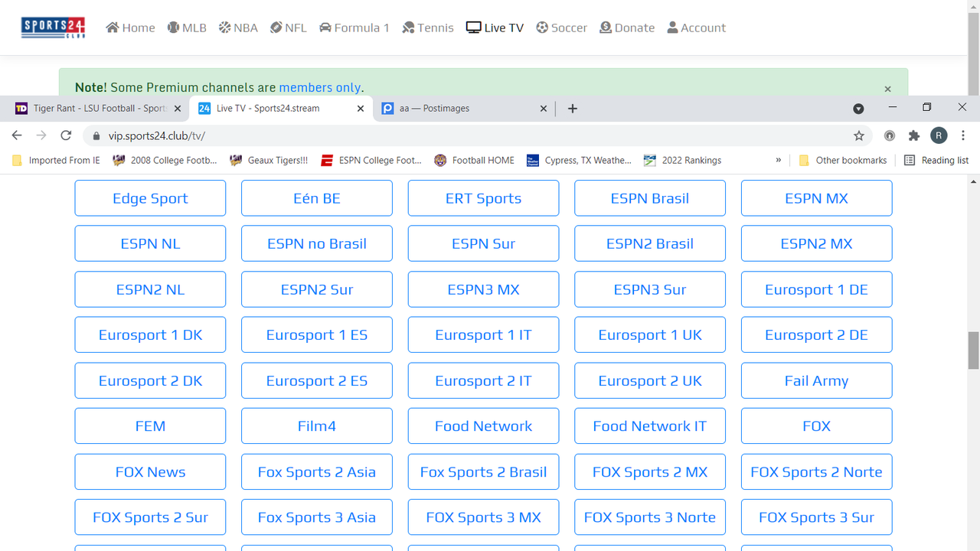Reload the current page
Screen dimensions: 980x551
[x=66, y=135]
